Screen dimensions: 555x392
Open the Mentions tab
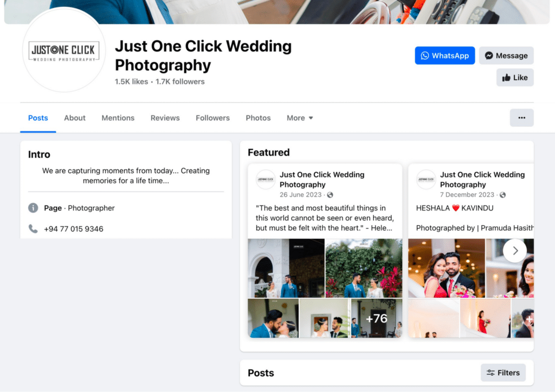pyautogui.click(x=118, y=117)
